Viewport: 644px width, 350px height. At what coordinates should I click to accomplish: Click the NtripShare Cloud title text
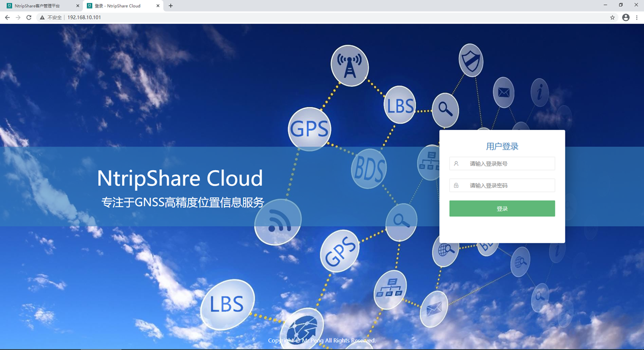(180, 178)
